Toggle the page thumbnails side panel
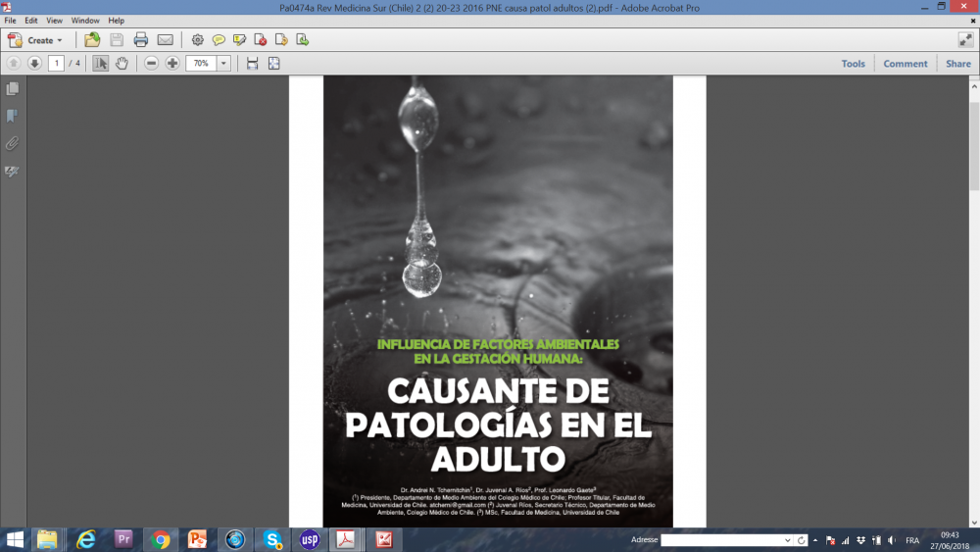 (13, 89)
